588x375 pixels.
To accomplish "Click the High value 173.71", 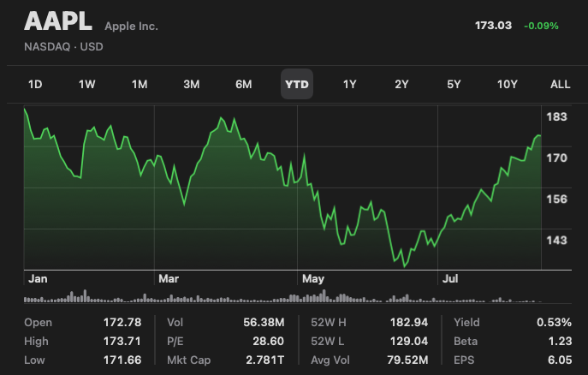I will pyautogui.click(x=122, y=342).
